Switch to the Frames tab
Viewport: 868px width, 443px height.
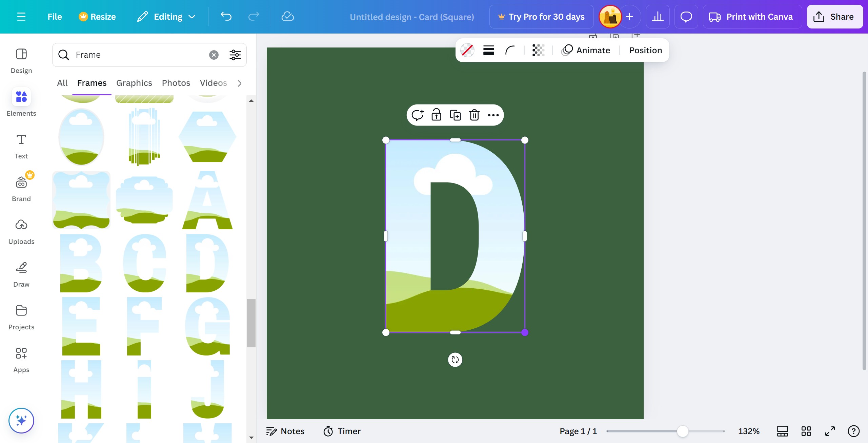tap(92, 83)
